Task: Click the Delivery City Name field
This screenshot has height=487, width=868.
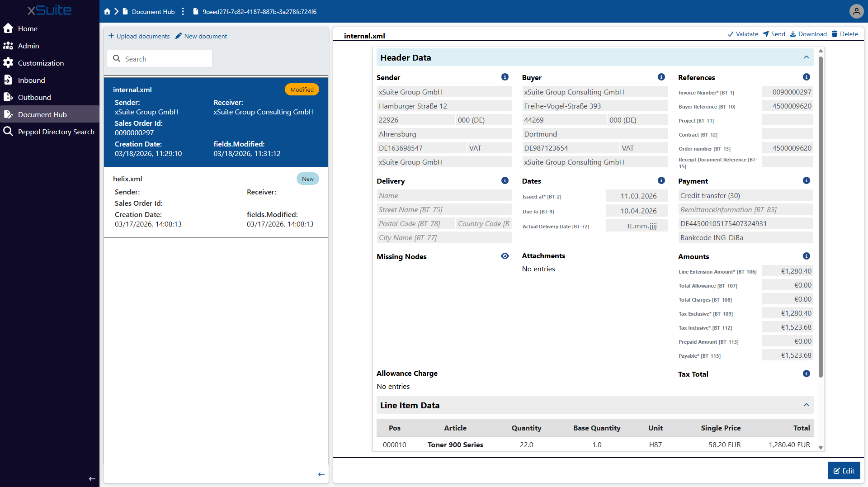Action: click(444, 238)
